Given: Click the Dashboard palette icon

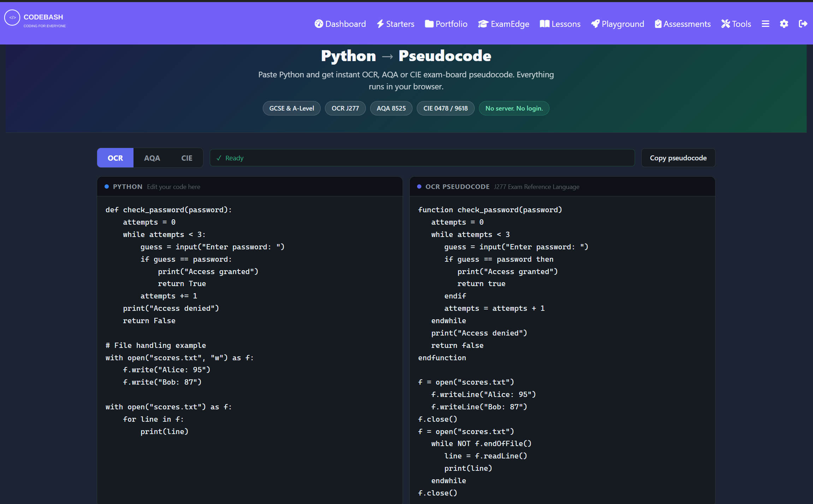Looking at the screenshot, I should click(x=319, y=24).
